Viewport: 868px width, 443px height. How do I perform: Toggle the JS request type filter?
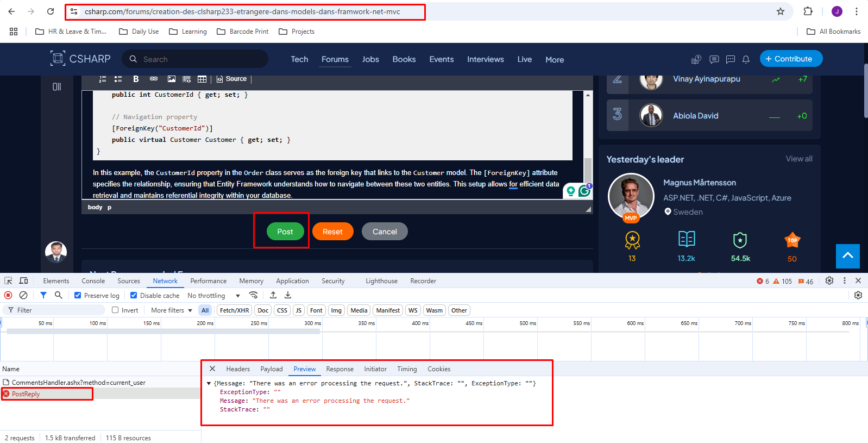[x=299, y=310]
